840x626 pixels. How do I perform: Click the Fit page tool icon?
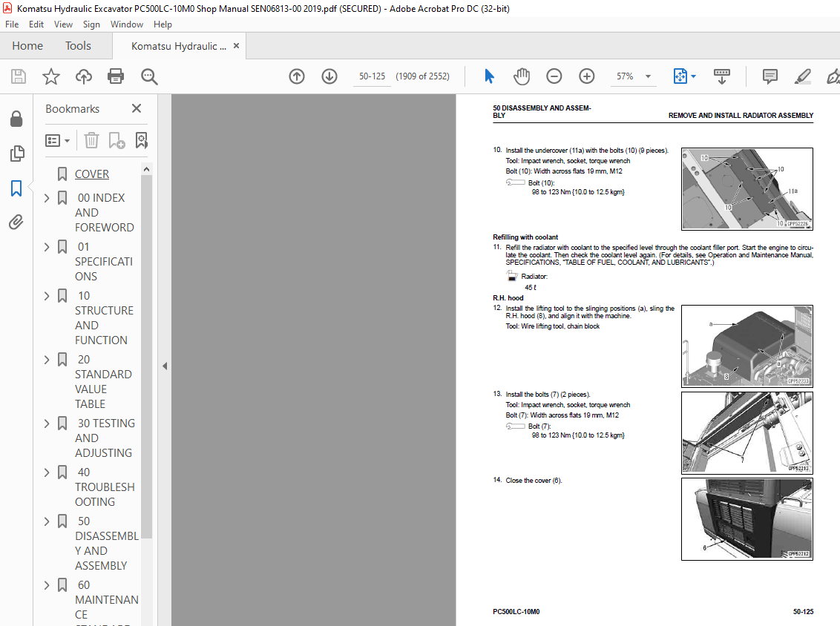pos(680,76)
